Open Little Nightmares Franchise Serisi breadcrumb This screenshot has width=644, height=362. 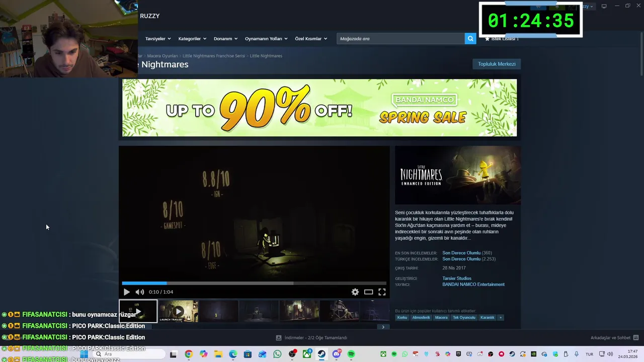click(x=214, y=56)
